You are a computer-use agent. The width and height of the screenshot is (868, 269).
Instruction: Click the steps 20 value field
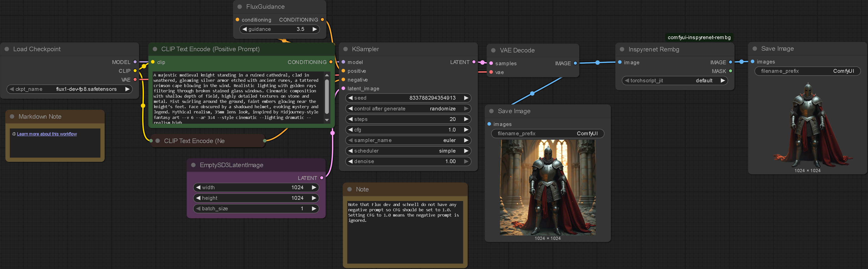point(409,119)
